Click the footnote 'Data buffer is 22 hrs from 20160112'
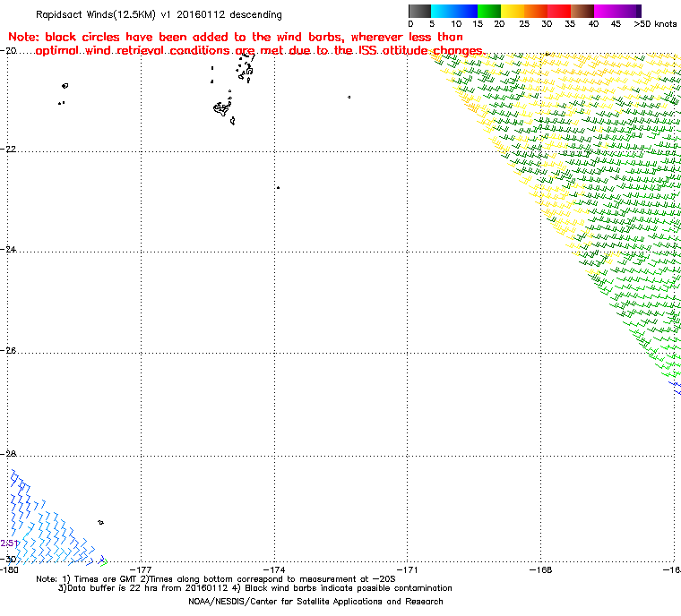Image resolution: width=681 pixels, height=616 pixels. tap(148, 588)
